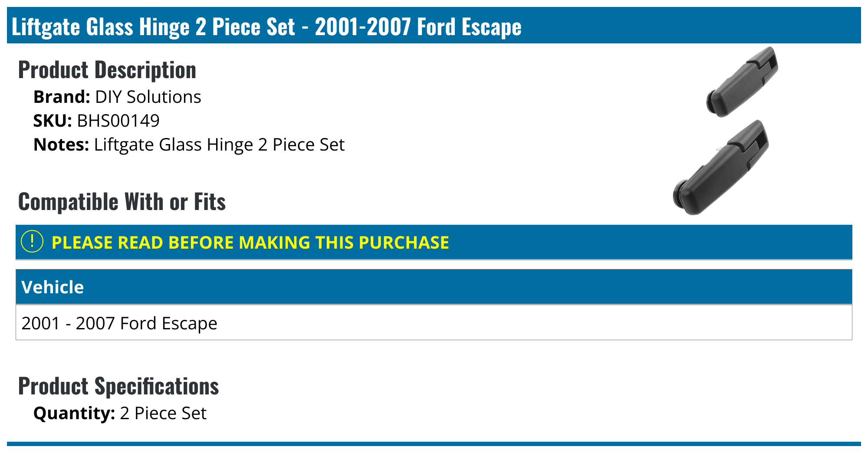
Task: Click the blue divider bar at the bottom
Action: [x=434, y=444]
